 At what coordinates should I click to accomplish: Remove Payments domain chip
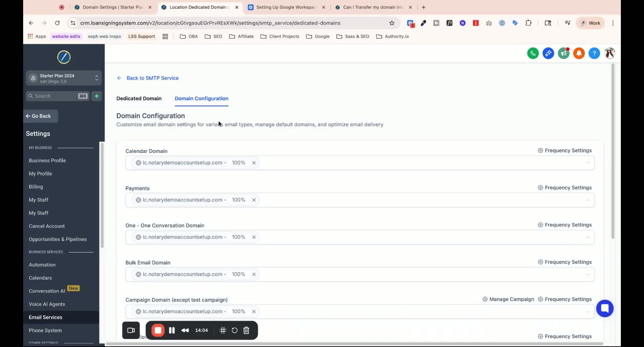(254, 200)
